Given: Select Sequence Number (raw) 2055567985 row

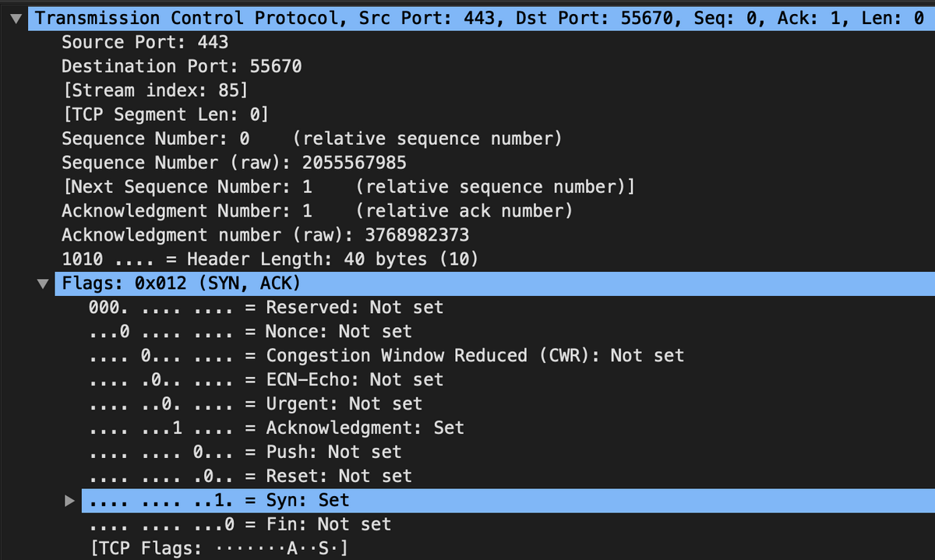Looking at the screenshot, I should [234, 163].
